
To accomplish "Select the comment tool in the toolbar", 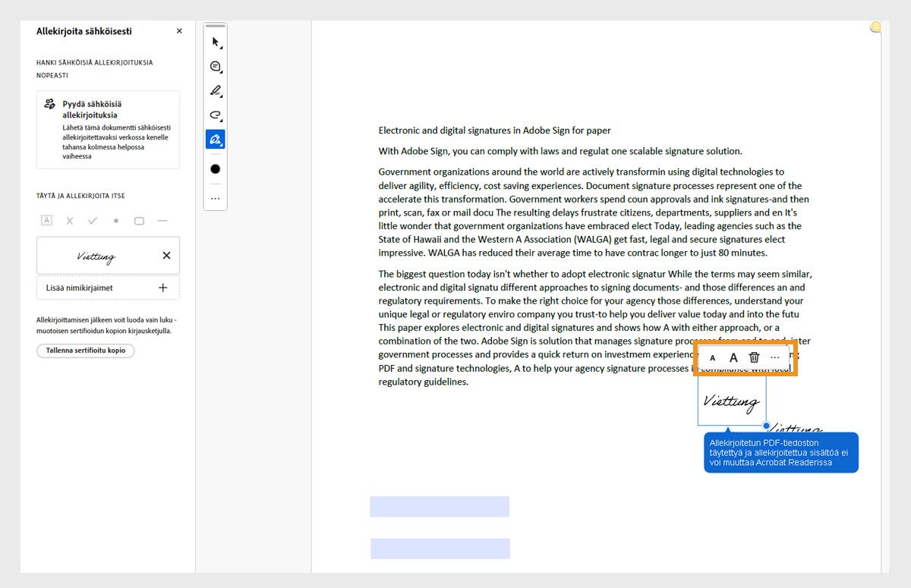I will coord(216,67).
